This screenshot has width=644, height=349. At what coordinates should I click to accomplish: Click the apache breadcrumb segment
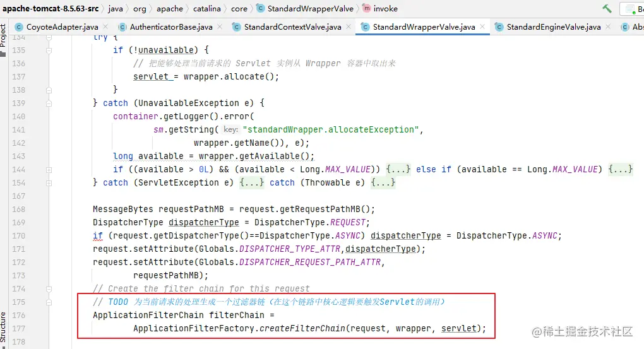(170, 9)
